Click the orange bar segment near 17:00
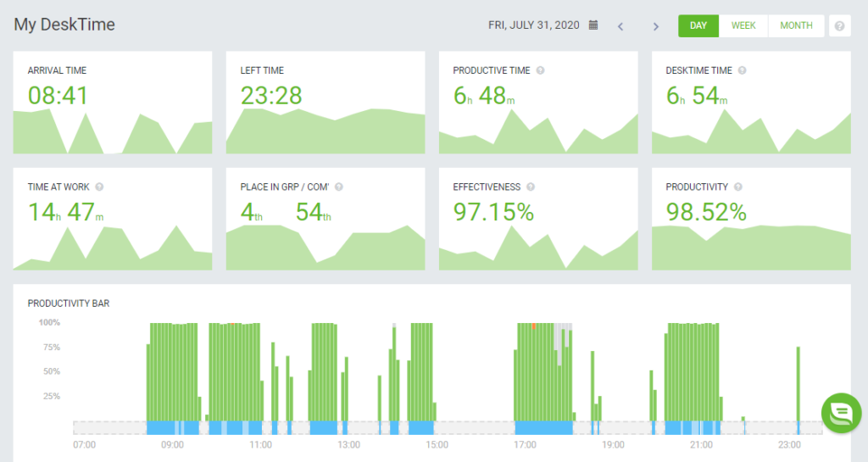The width and height of the screenshot is (868, 462). coord(534,326)
